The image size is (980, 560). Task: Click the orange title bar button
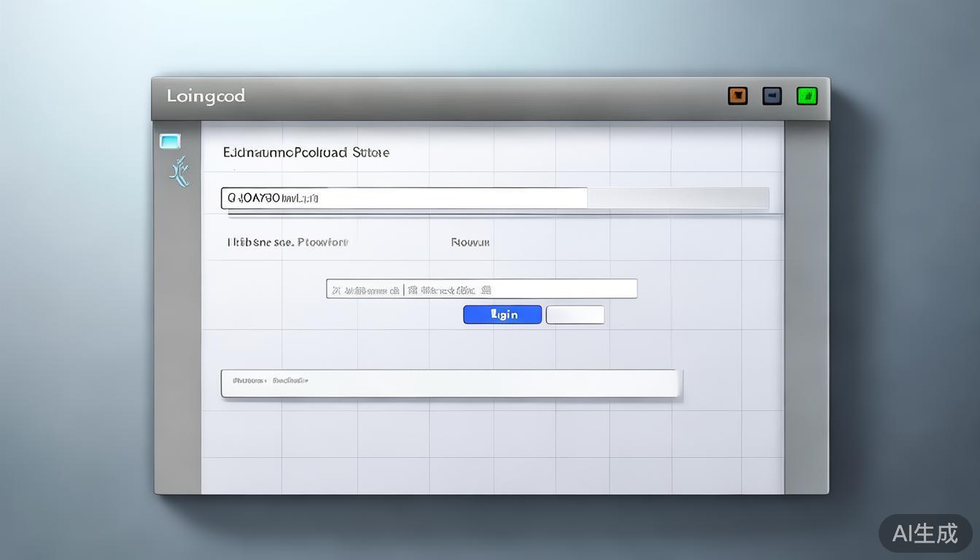point(738,96)
